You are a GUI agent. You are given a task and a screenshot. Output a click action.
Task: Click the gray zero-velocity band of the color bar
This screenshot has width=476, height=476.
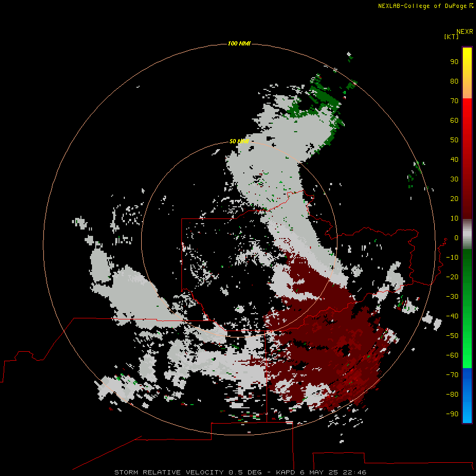467,234
